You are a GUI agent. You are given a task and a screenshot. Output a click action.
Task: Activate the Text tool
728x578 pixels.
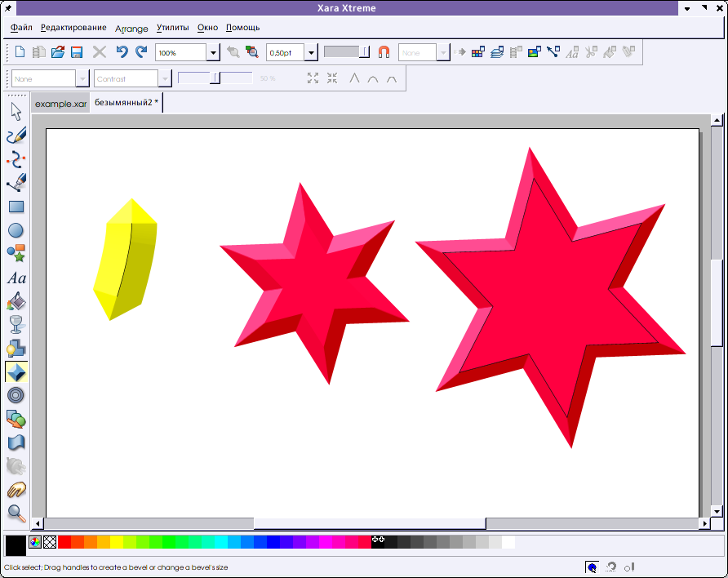(16, 278)
